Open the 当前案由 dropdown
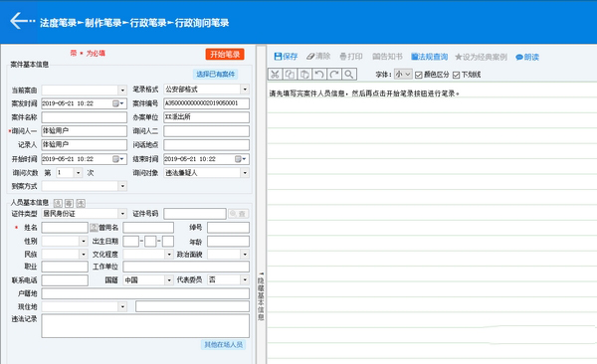Image resolution: width=597 pixels, height=364 pixels. click(122, 90)
